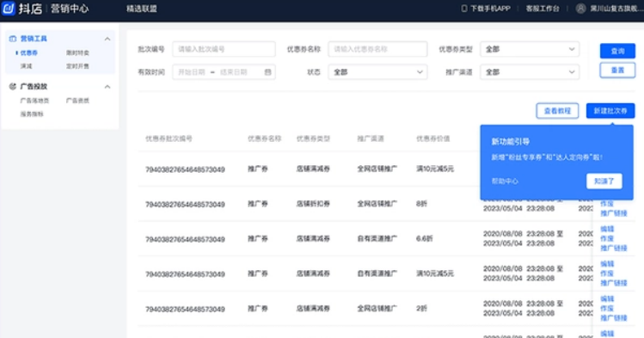Click 自有渠道推广 in the 6.6折 row

377,238
